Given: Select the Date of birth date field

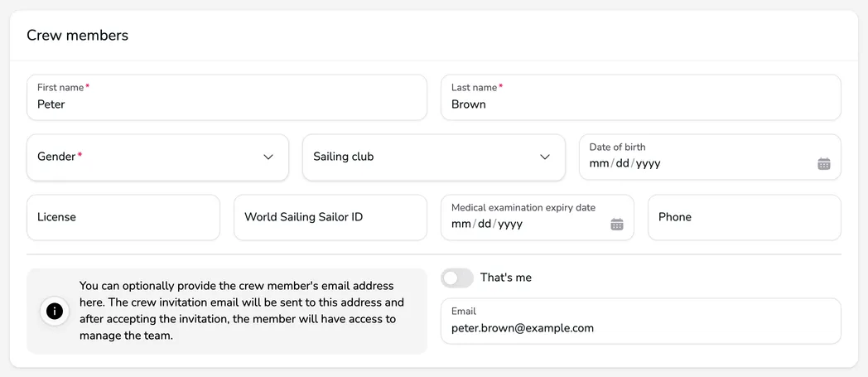Looking at the screenshot, I should click(711, 157).
